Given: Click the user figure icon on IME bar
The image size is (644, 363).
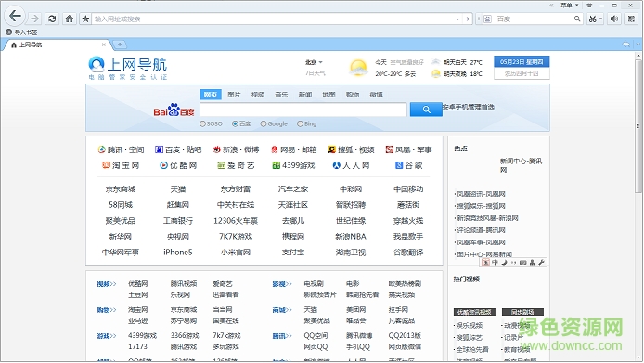Looking at the screenshot, I should point(533,263).
